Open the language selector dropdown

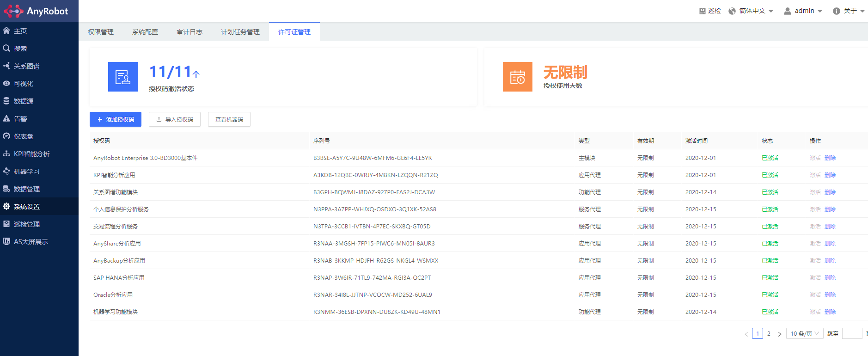751,11
